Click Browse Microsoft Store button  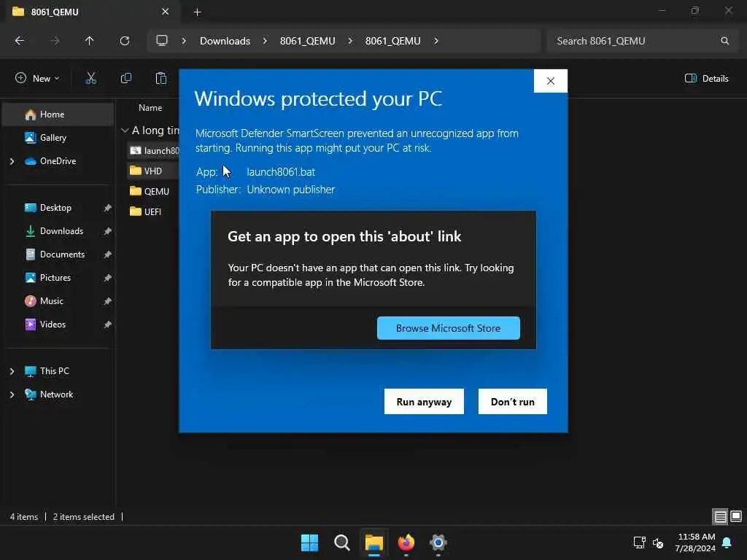tap(448, 328)
